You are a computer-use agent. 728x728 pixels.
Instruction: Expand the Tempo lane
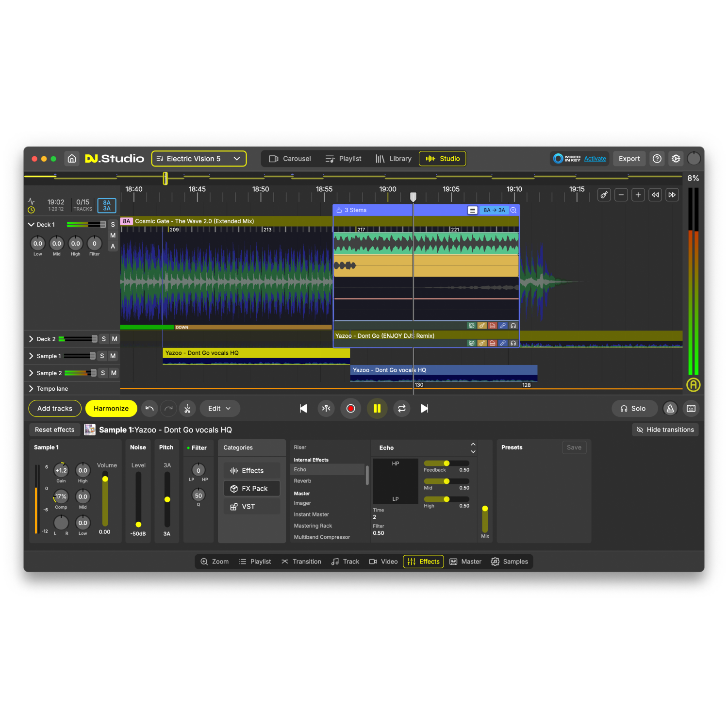[x=31, y=388]
